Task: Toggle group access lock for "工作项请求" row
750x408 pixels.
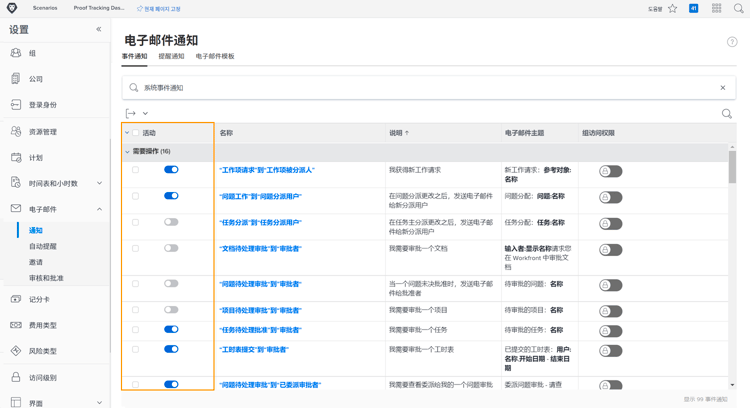Action: tap(611, 171)
